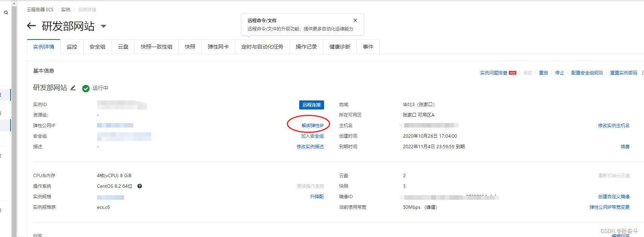Click the 实例问题排查 link
The width and height of the screenshot is (644, 237).
pyautogui.click(x=493, y=73)
